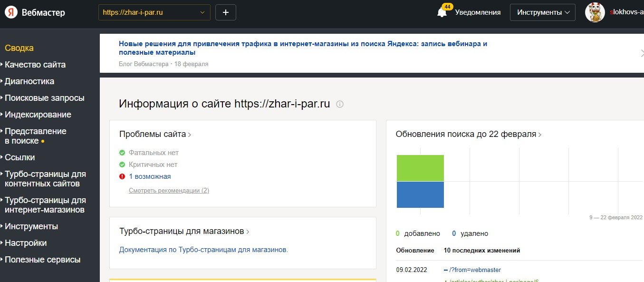
Task: Expand Ссылки sidebar section
Action: (x=19, y=157)
